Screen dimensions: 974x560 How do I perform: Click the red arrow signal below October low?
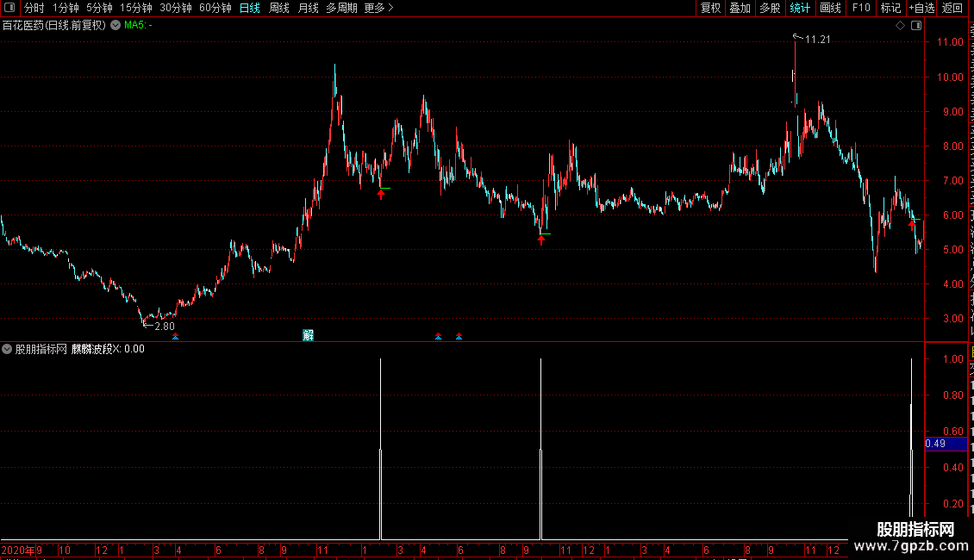541,240
